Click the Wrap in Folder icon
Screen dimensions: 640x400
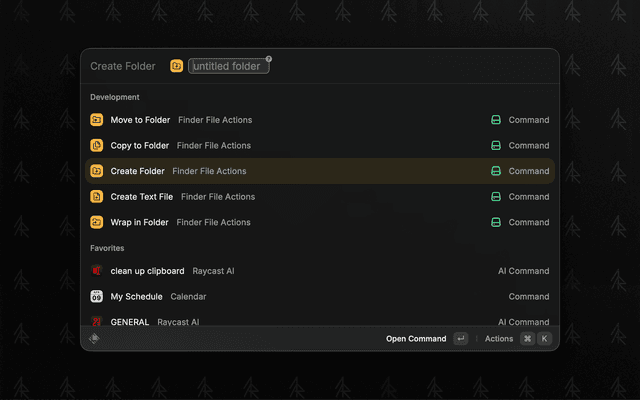coord(97,222)
